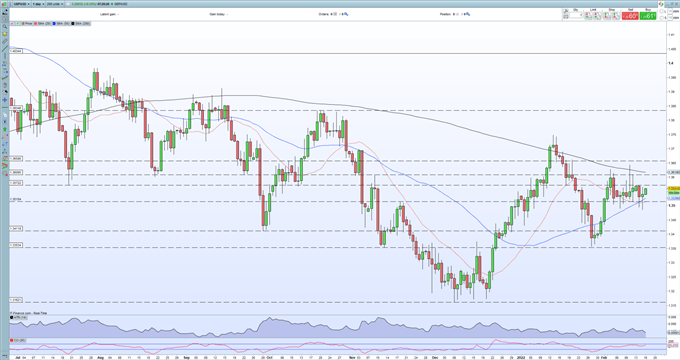
Task: Click the red Sell price button
Action: pos(630,16)
